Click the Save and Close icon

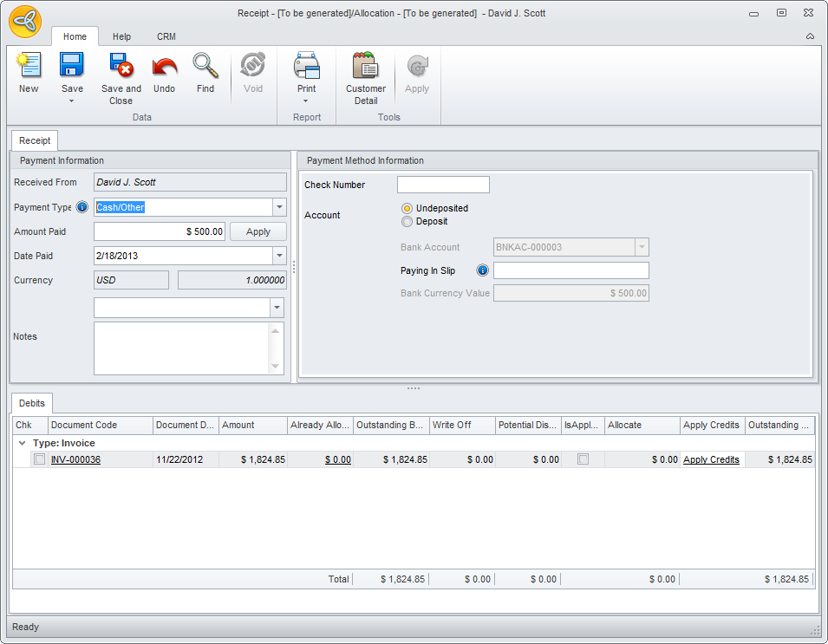(x=121, y=67)
